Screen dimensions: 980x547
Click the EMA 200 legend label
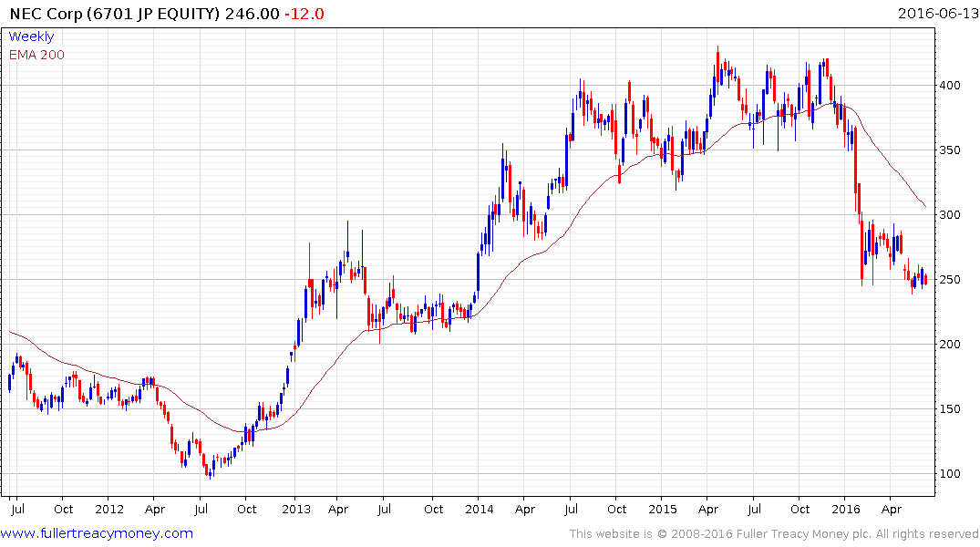(x=36, y=55)
